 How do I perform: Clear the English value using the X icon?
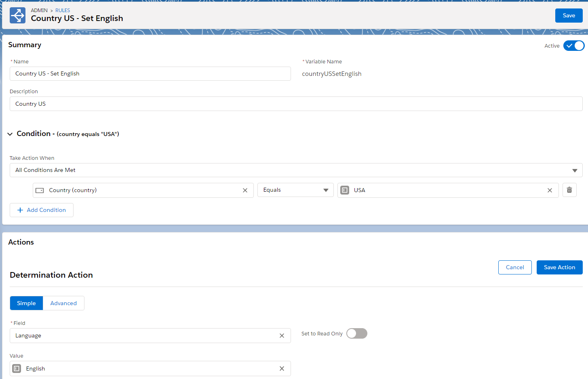(282, 368)
